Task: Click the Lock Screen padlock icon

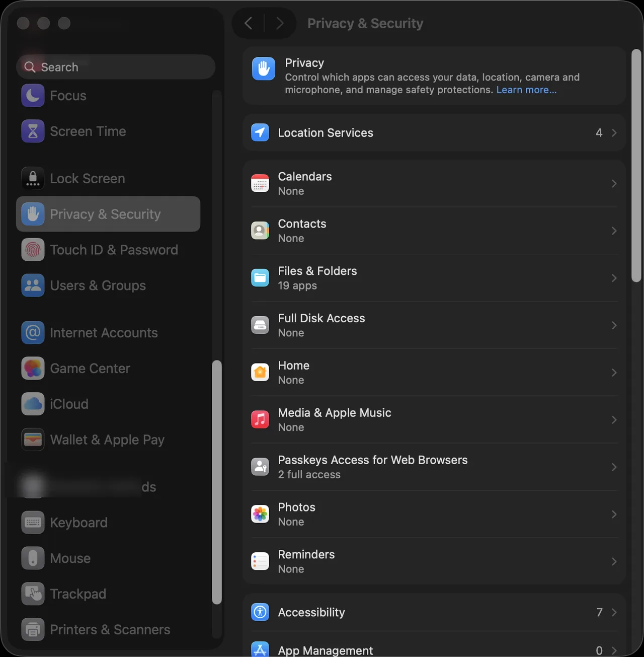Action: (x=33, y=179)
